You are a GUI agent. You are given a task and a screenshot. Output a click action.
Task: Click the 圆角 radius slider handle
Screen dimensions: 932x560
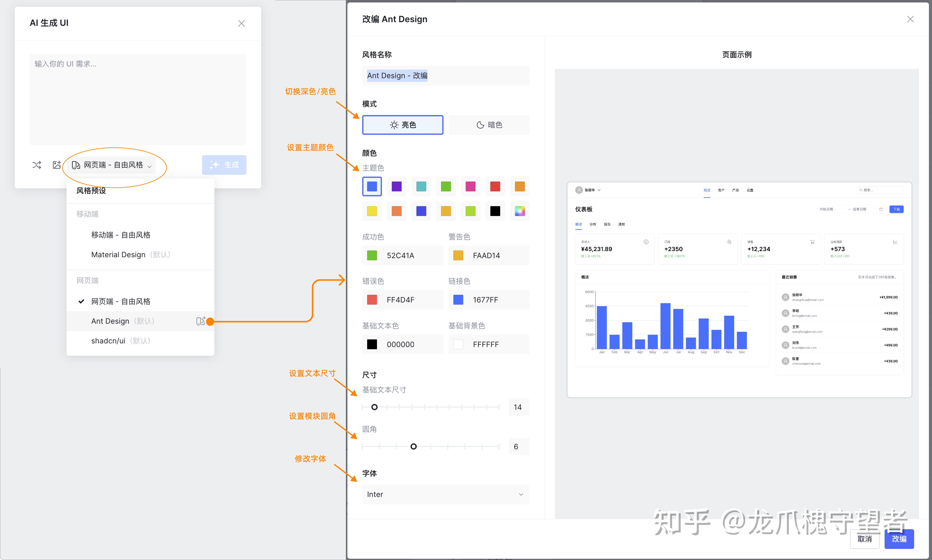click(x=413, y=446)
